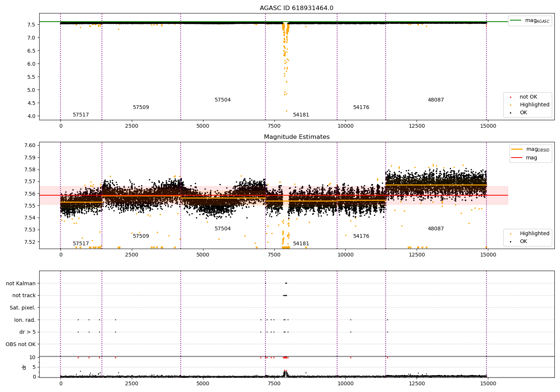Screen dimensions: 560x392
Task: Click the 'not Kalman' flag markers near 7900
Action: pos(286,283)
